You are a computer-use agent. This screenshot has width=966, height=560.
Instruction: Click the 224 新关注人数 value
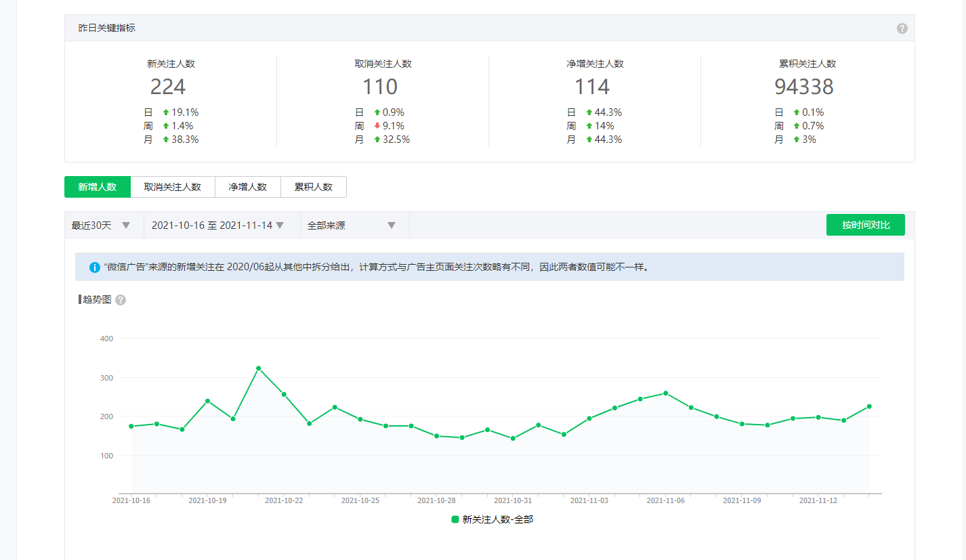click(x=168, y=87)
